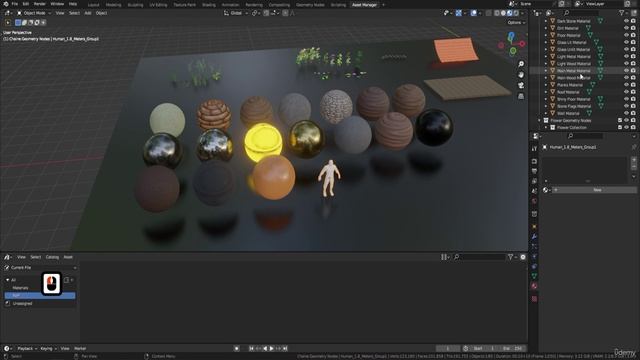The width and height of the screenshot is (640, 360).
Task: Play the animation forward
Action: tap(272, 349)
